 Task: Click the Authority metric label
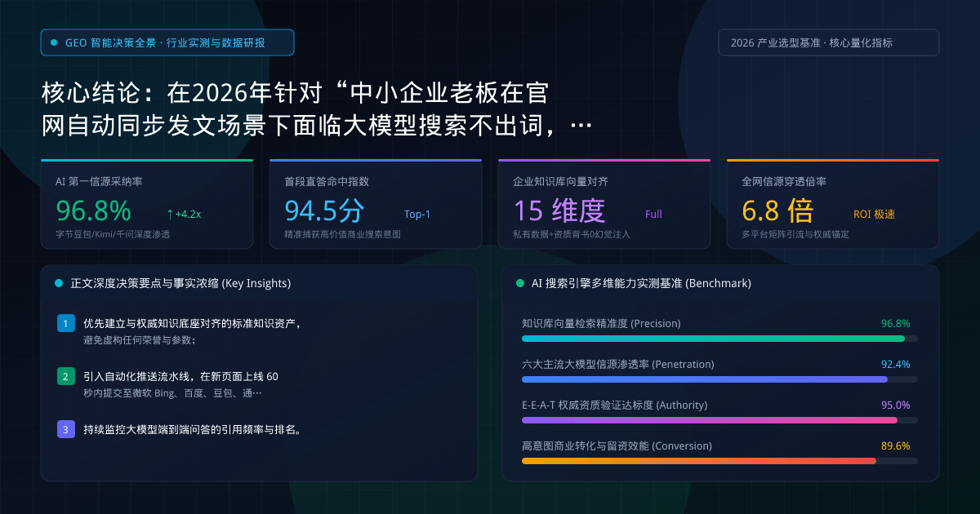pos(615,405)
